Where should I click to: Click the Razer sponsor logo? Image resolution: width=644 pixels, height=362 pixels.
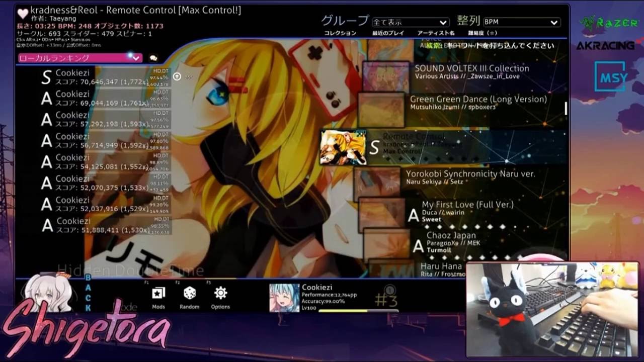[x=609, y=22]
